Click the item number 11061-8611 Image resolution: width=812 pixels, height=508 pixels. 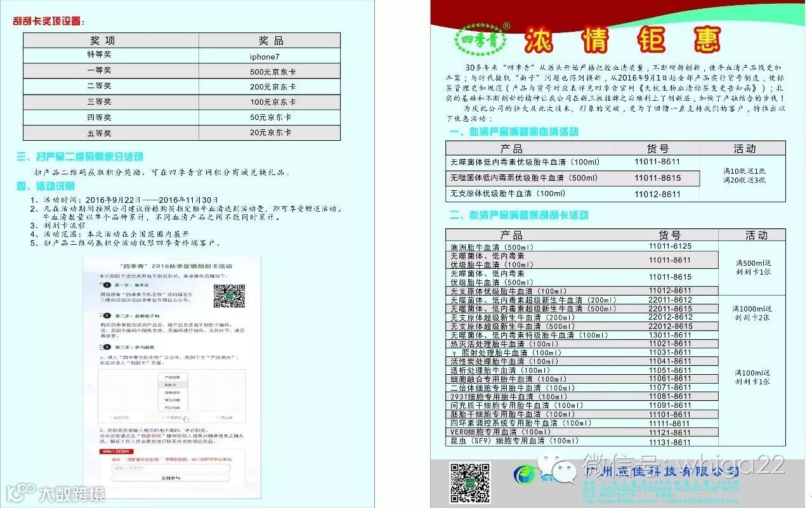[x=670, y=379]
